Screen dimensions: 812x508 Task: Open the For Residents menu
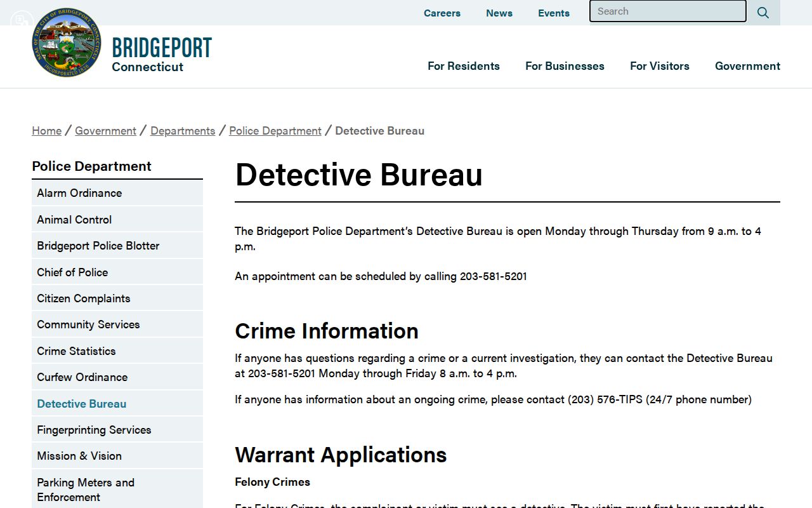point(464,66)
